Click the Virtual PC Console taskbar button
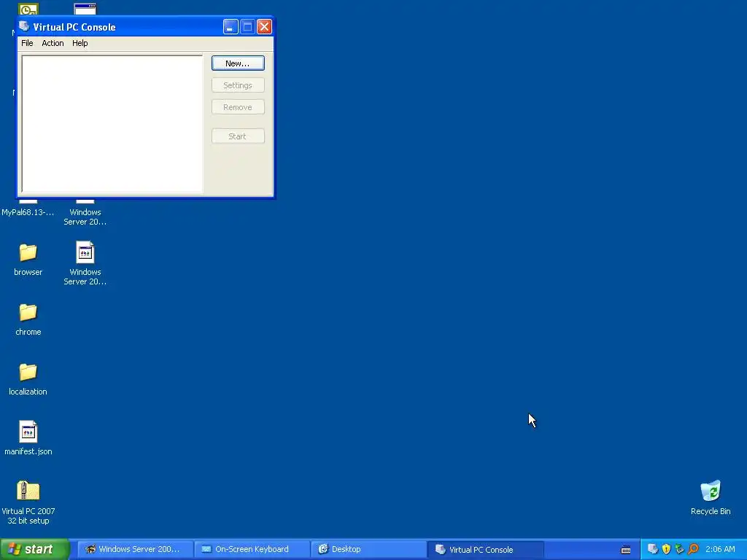Image resolution: width=747 pixels, height=560 pixels. [x=485, y=549]
